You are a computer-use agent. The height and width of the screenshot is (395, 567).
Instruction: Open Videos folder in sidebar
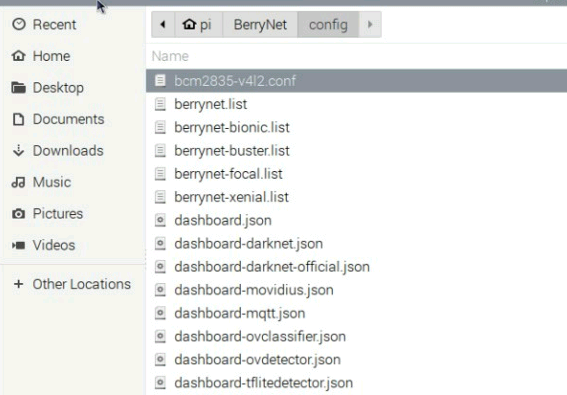(72, 245)
